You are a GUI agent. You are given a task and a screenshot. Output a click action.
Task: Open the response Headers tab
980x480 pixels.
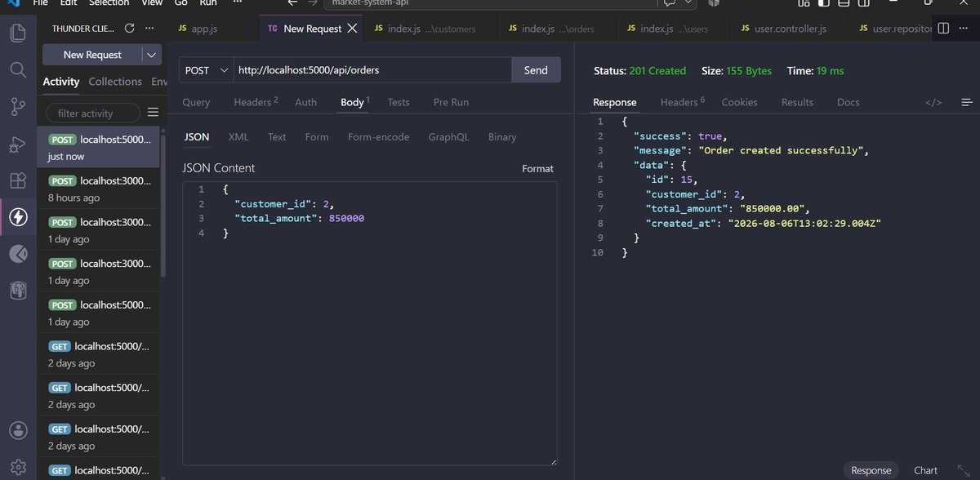682,102
